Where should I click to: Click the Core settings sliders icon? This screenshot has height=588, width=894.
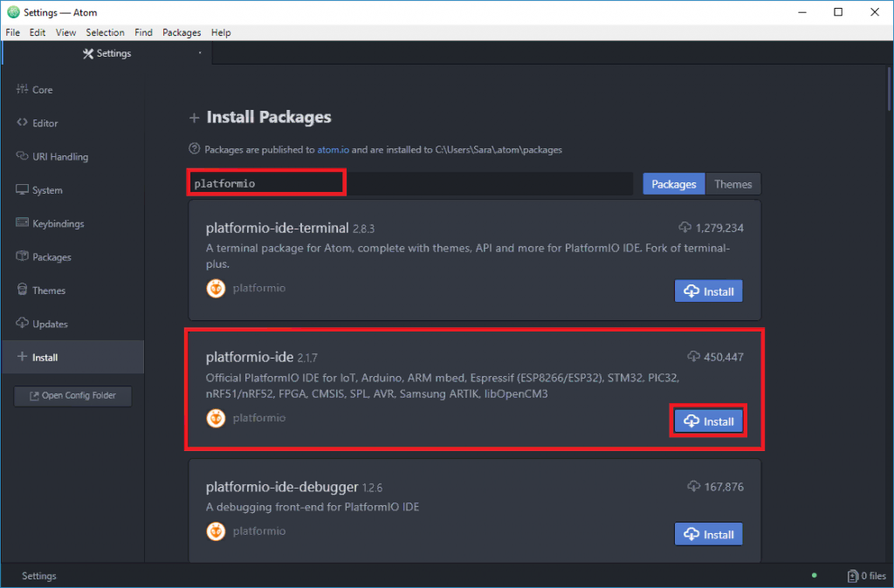click(x=22, y=90)
